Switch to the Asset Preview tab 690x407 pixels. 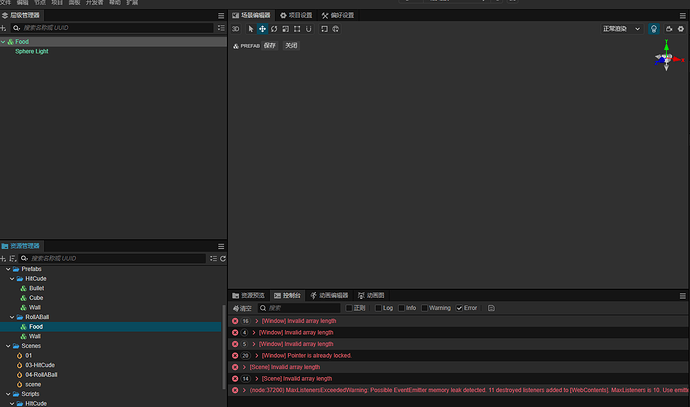[x=249, y=296]
